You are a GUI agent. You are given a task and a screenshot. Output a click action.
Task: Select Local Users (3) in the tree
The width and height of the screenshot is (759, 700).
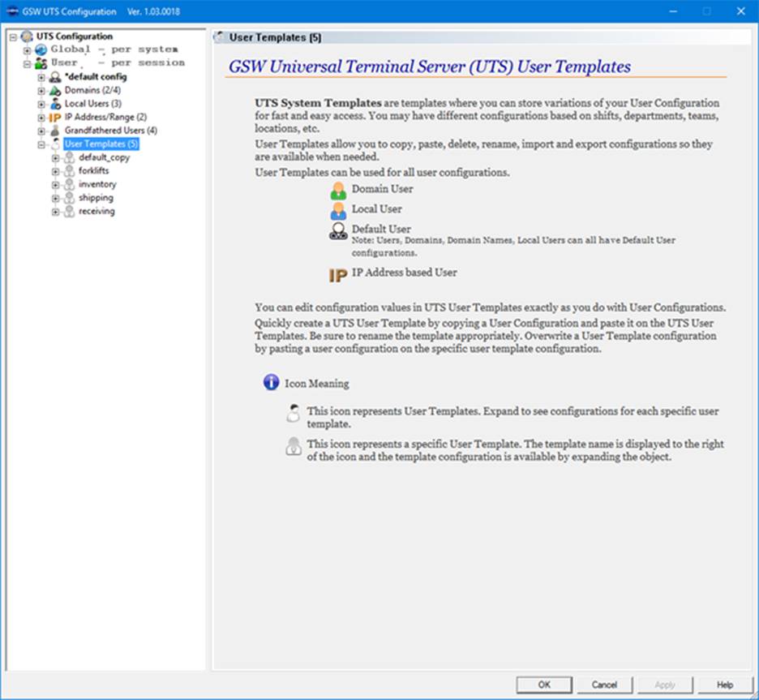click(93, 104)
